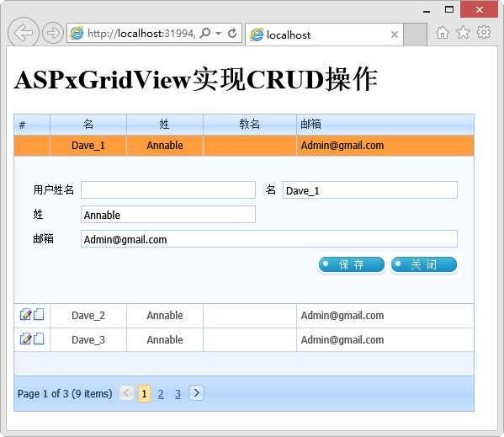Select the Dave_3 cell
504x437 pixels.
coord(88,340)
